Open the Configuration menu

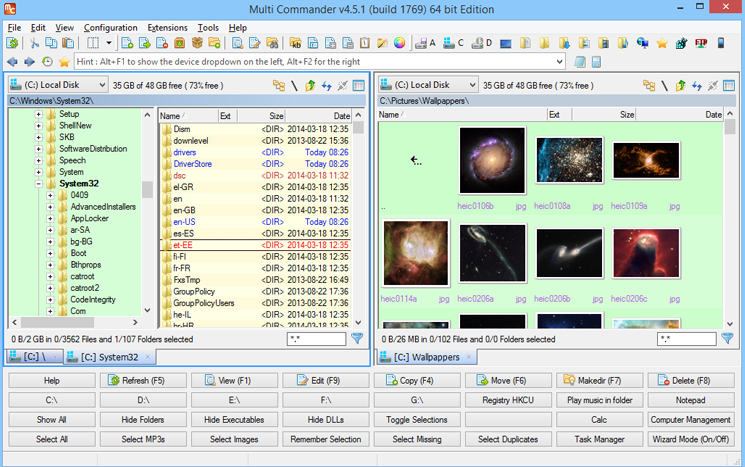tap(110, 28)
